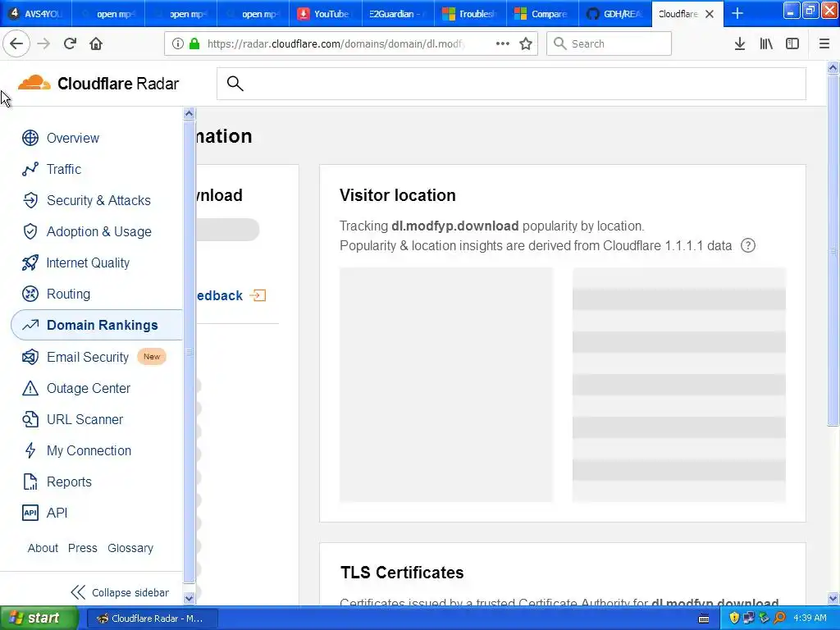Switch to the Compare browser tab
The image size is (840, 630).
coord(542,14)
